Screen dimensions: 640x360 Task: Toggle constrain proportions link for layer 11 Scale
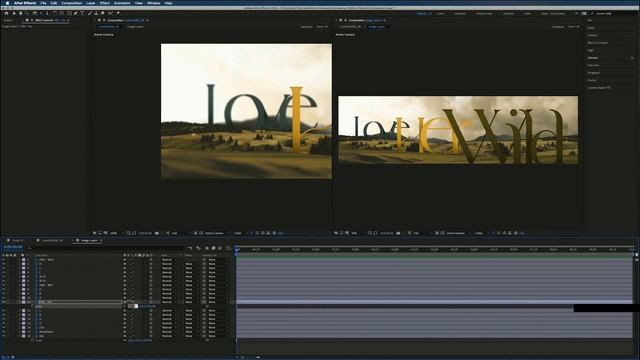(126, 306)
